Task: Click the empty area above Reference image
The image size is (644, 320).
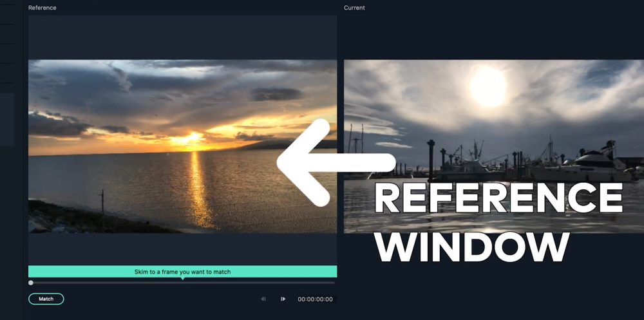Action: point(182,37)
